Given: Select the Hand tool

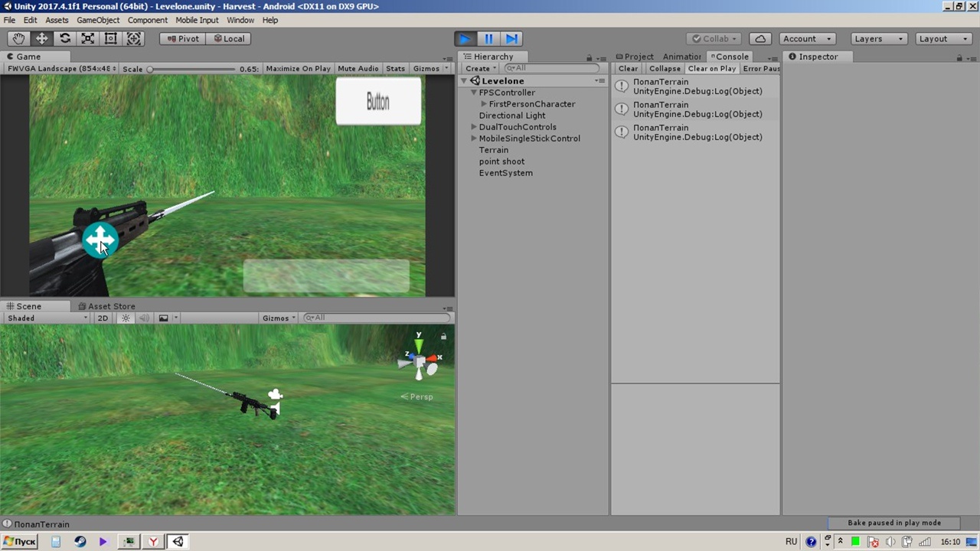Looking at the screenshot, I should [18, 38].
